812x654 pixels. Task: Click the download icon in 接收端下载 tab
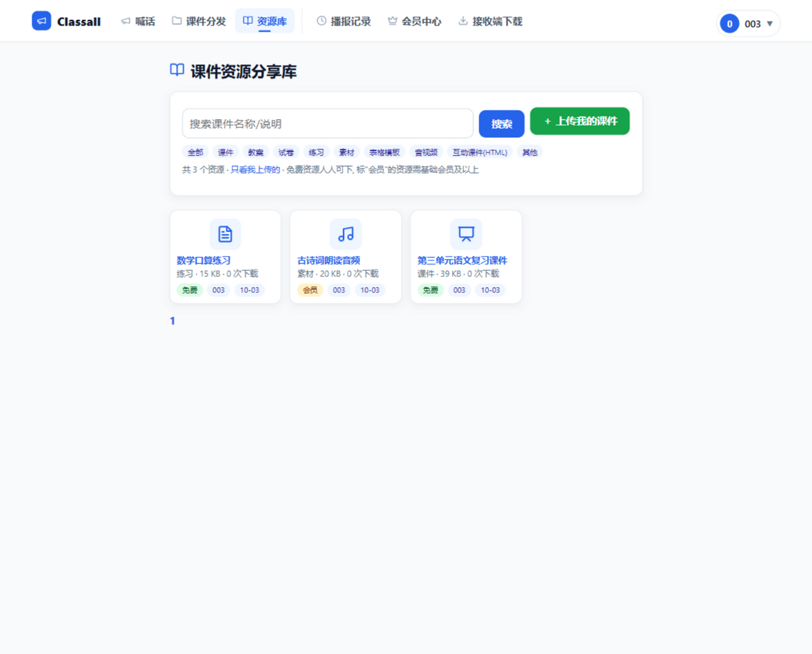(463, 21)
